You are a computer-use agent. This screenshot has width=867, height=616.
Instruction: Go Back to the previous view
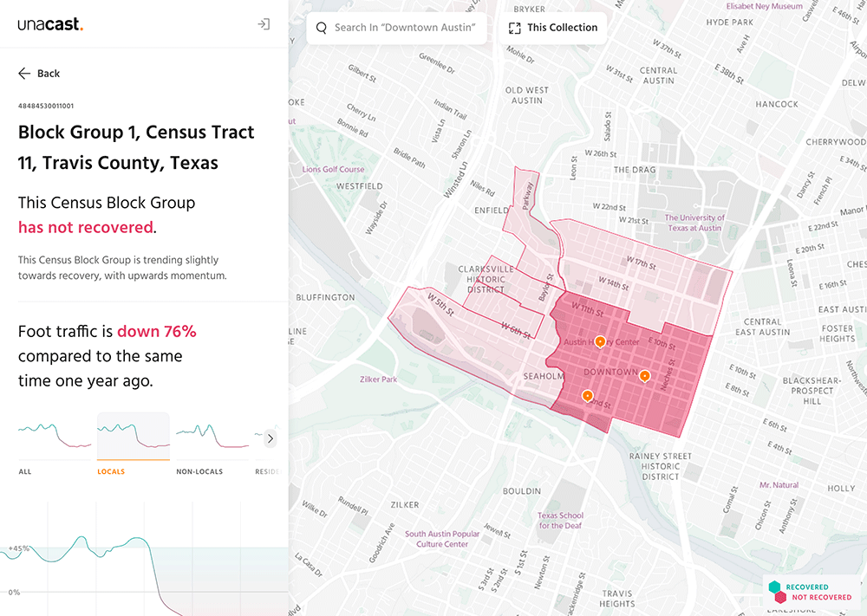coord(39,74)
